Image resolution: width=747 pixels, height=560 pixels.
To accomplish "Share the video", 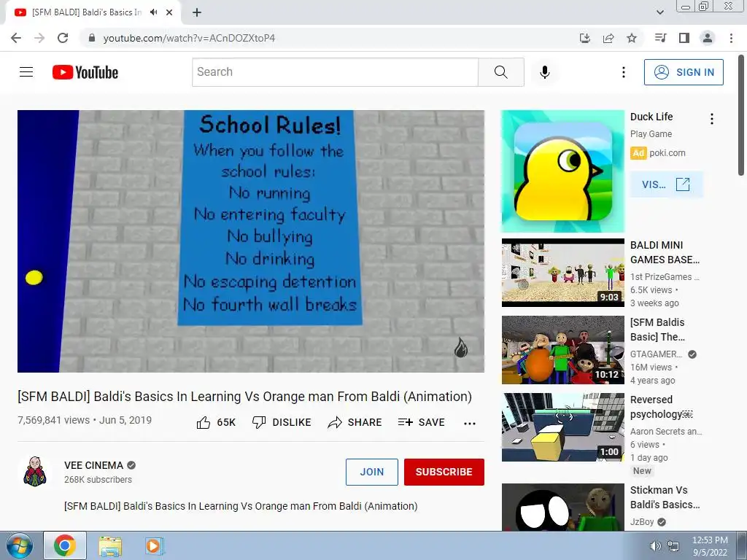I will pyautogui.click(x=355, y=422).
